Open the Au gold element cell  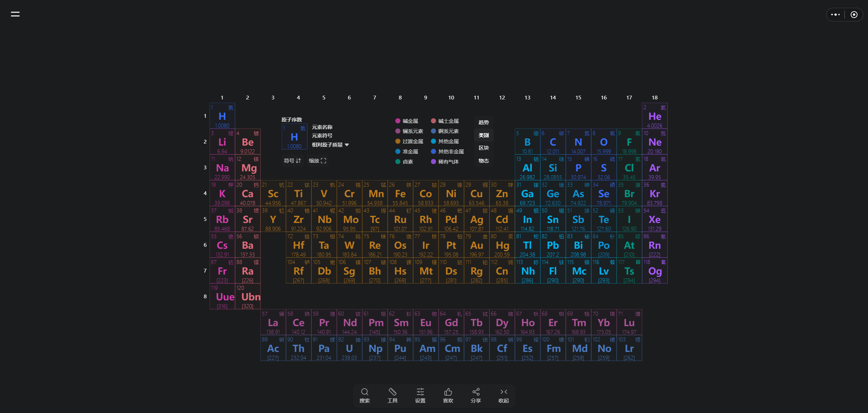coord(477,245)
